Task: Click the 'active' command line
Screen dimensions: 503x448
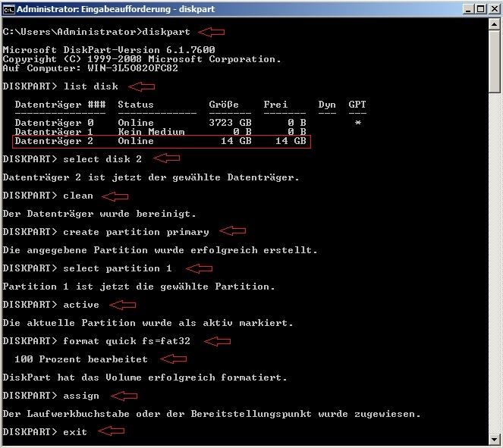Action: point(51,305)
